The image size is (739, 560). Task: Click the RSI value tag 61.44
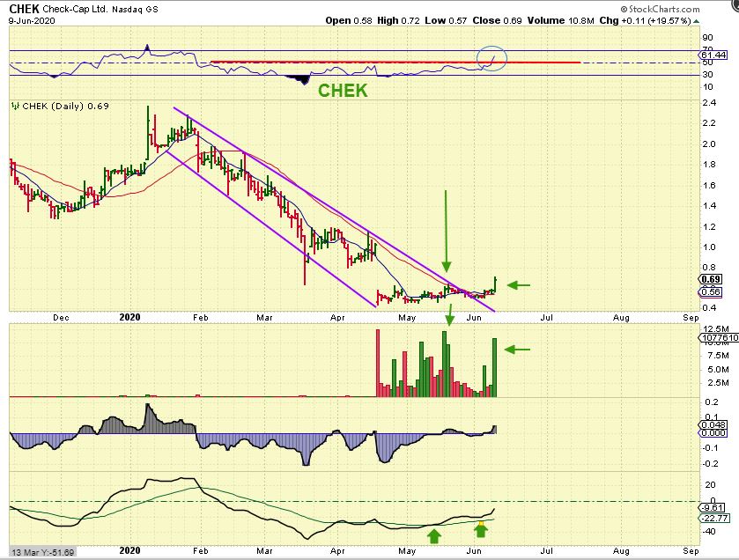[713, 55]
